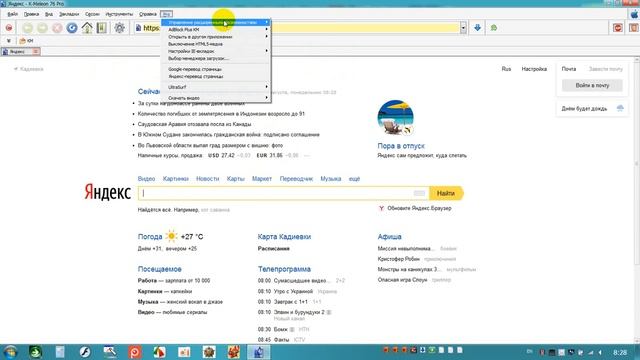Image resolution: width=640 pixels, height=360 pixels.
Task: Select Google-перевод страницы menu item
Action: tap(216, 69)
